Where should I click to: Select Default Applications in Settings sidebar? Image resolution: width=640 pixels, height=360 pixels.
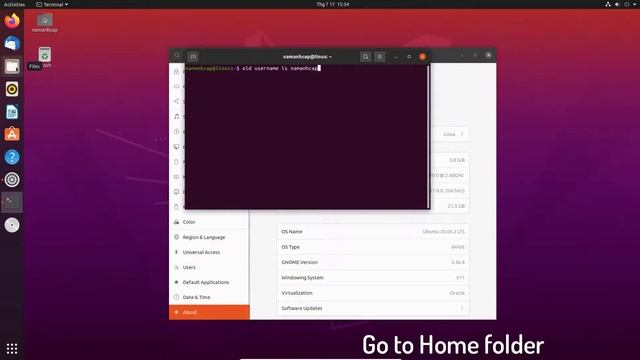[x=209, y=282]
